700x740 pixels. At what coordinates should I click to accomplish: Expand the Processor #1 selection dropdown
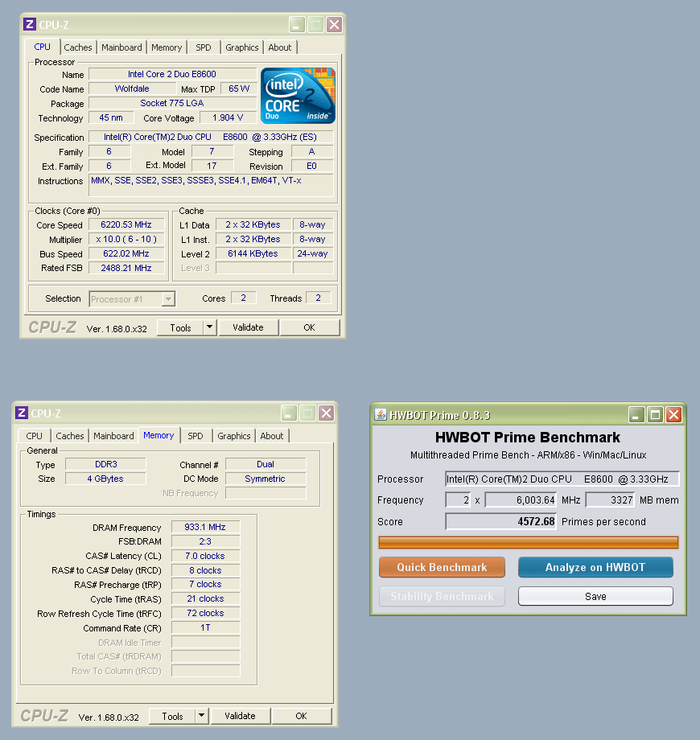pos(168,298)
